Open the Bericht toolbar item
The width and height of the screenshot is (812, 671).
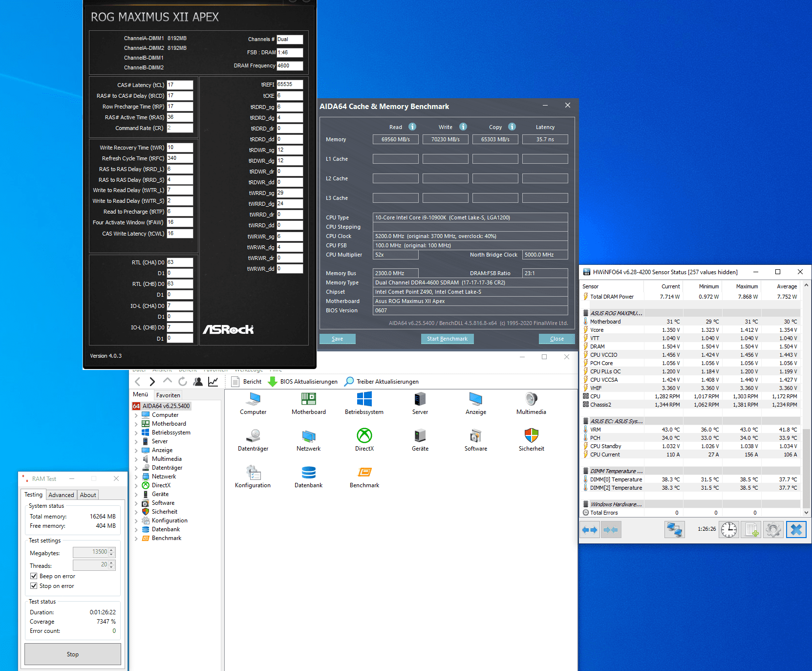[x=247, y=382]
